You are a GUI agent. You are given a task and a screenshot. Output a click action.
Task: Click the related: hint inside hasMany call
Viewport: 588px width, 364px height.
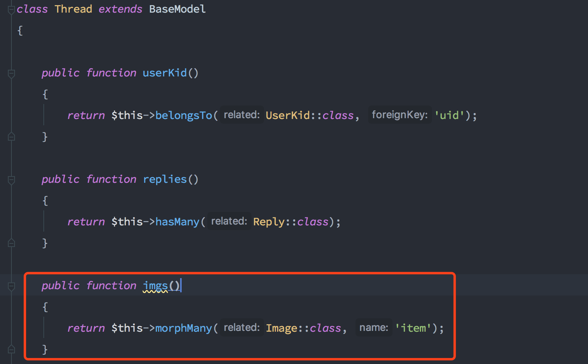(x=229, y=221)
